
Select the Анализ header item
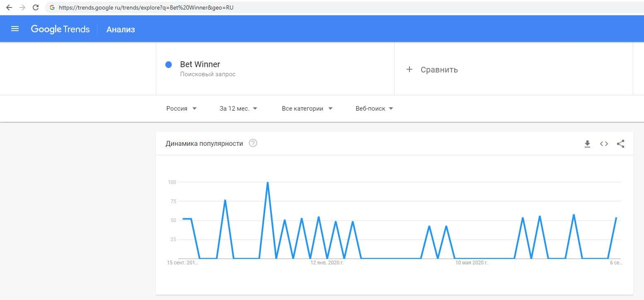tap(121, 29)
